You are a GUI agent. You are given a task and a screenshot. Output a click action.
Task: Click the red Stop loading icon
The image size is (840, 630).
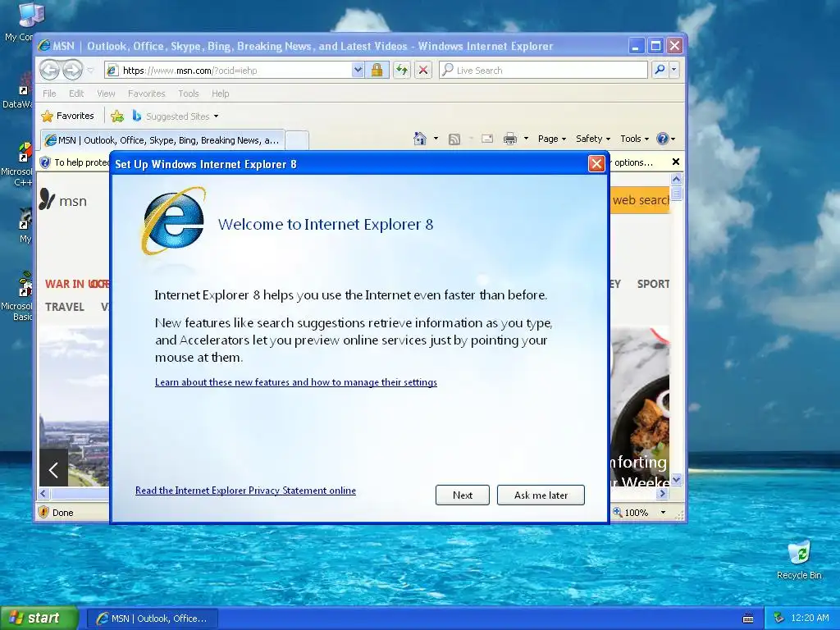click(423, 71)
